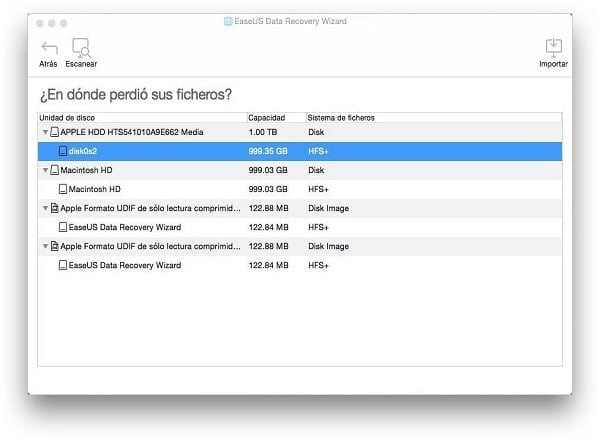The height and width of the screenshot is (440, 600).
Task: Collapse the Macintosh HD disk group
Action: click(x=45, y=170)
